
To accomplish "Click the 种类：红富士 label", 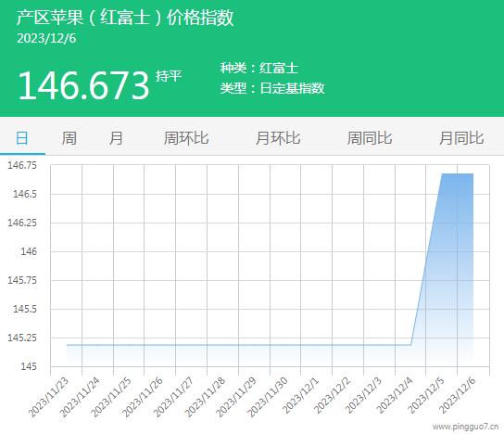I will tap(259, 69).
